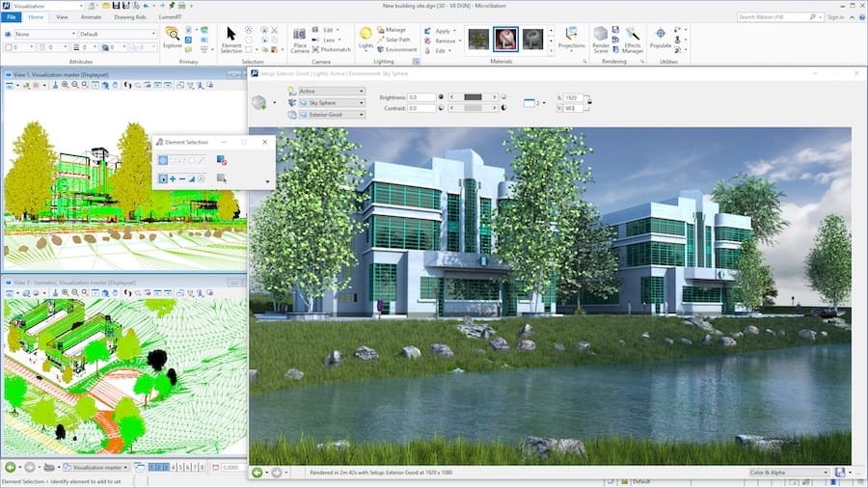Click Sign in link
This screenshot has height=488, width=868.
835,17
